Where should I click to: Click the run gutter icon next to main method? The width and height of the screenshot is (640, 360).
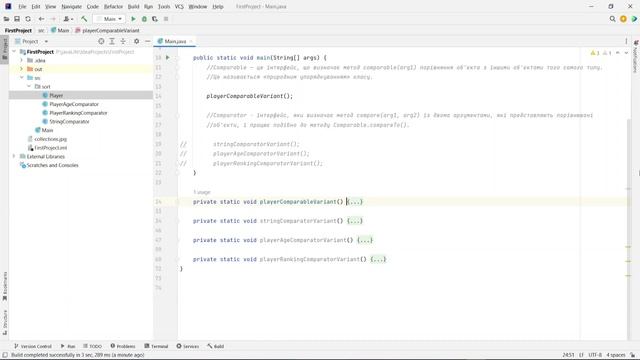coord(167,58)
